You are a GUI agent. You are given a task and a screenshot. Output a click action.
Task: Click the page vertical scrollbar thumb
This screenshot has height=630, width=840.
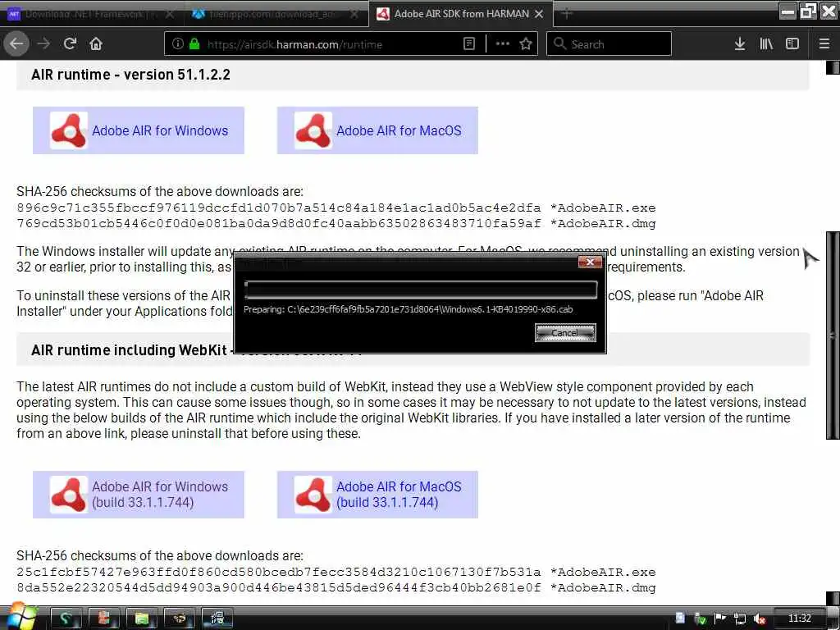point(833,336)
